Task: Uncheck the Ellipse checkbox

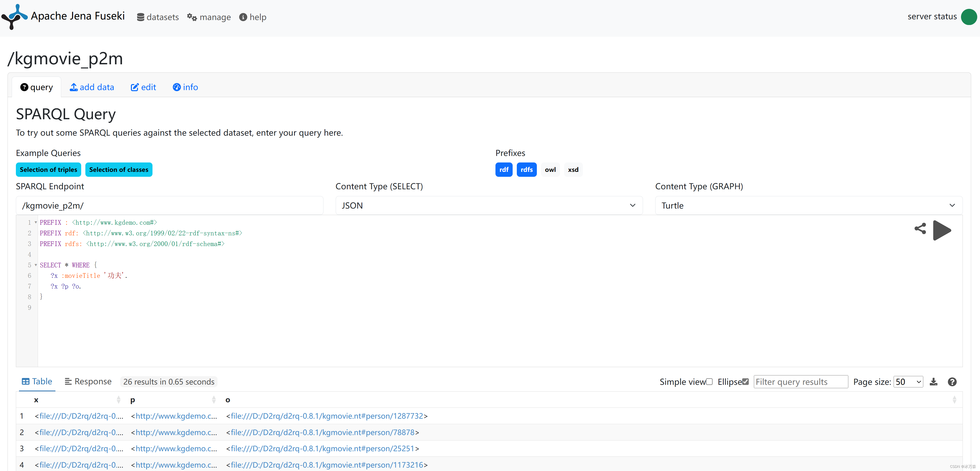Action: pyautogui.click(x=745, y=382)
